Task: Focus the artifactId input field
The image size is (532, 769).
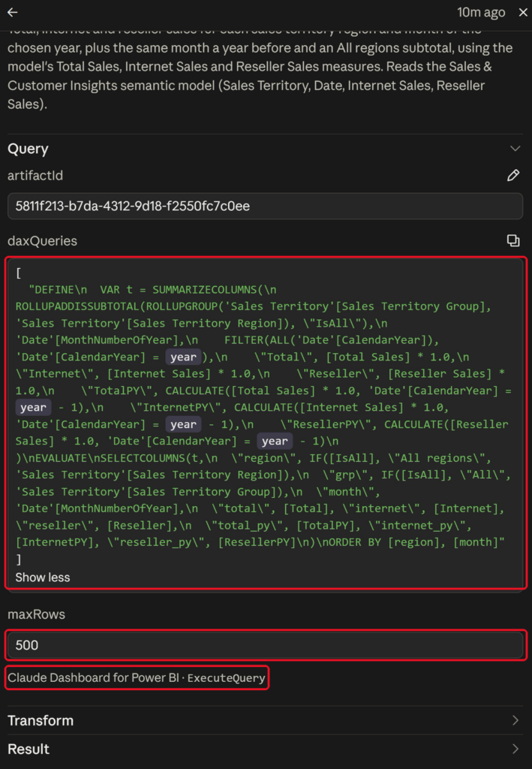Action: 266,206
